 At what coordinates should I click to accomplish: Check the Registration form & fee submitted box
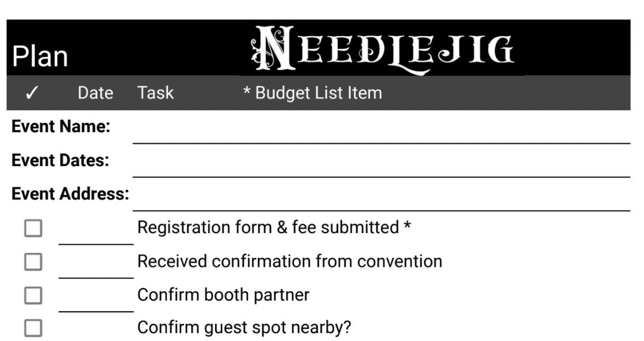tap(33, 228)
